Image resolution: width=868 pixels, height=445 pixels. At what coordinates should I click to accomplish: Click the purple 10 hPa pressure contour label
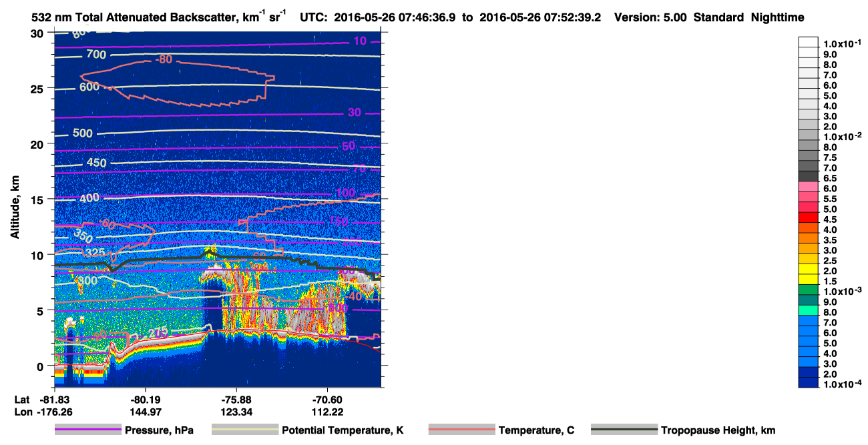coord(360,41)
